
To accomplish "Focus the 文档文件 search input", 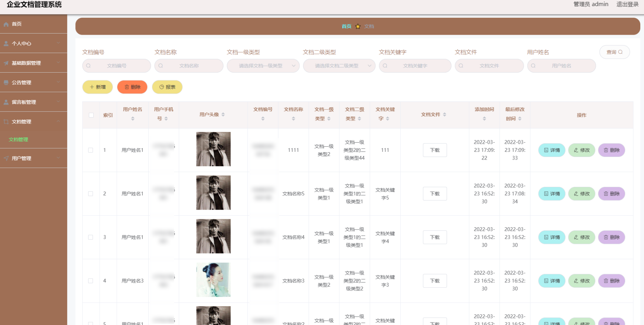I will coord(489,66).
